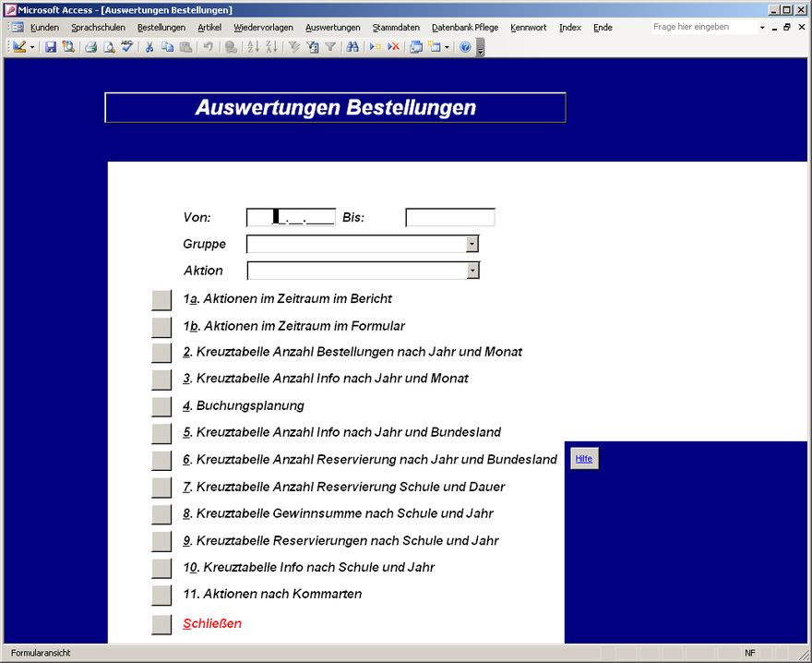Click into the Aktion combo text area
The height and width of the screenshot is (663, 812).
coord(357,270)
